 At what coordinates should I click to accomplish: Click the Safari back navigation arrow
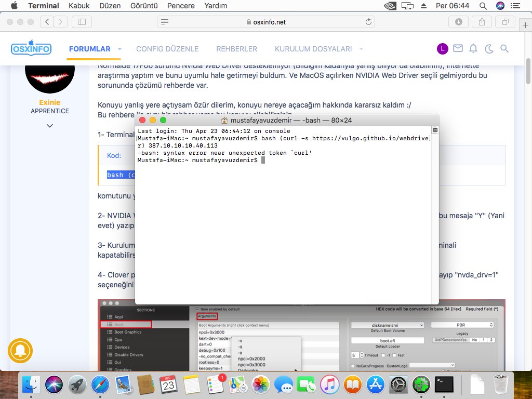click(48, 22)
